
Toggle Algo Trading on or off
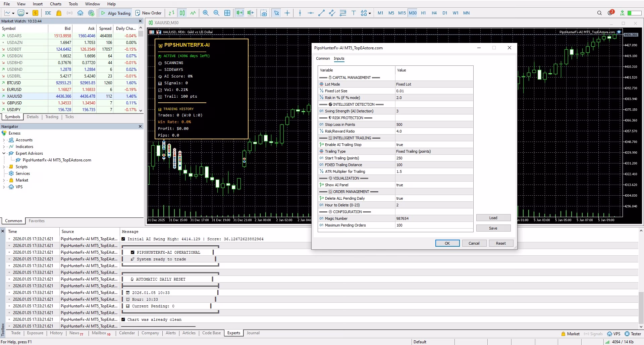point(116,13)
